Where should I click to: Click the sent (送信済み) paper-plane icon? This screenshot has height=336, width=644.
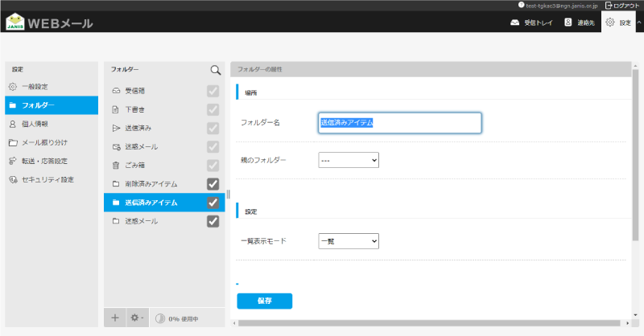coord(116,128)
